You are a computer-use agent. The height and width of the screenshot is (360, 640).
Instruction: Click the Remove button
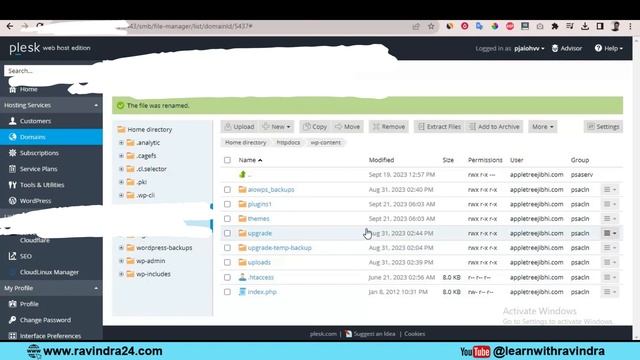(x=389, y=127)
